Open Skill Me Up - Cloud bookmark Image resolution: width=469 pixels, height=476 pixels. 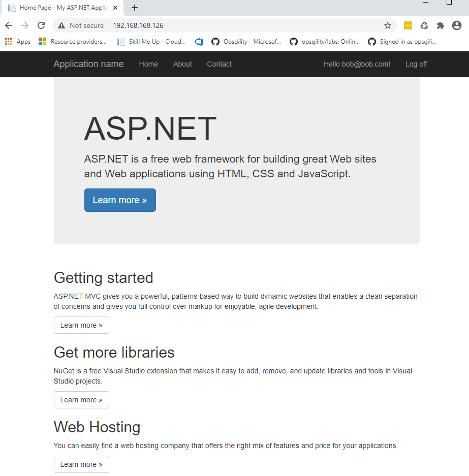(x=151, y=42)
